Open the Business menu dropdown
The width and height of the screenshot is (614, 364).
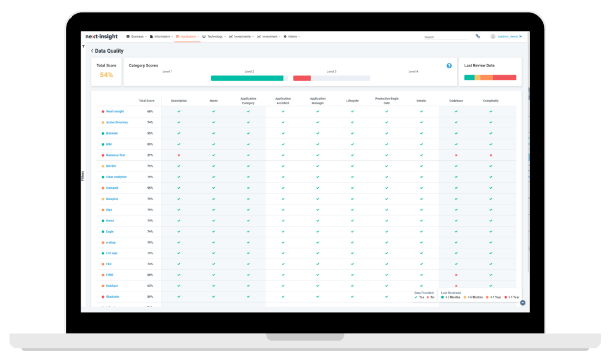coord(137,37)
